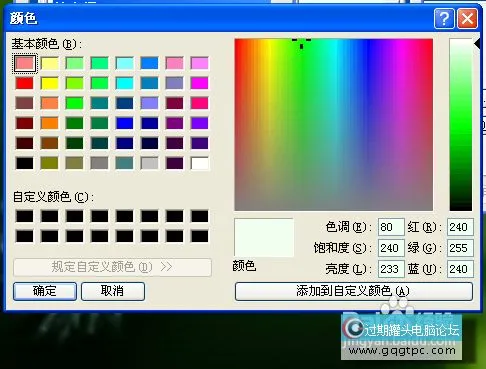Choose the dark red swatch starting fourth row
The width and height of the screenshot is (486, 369).
25,123
